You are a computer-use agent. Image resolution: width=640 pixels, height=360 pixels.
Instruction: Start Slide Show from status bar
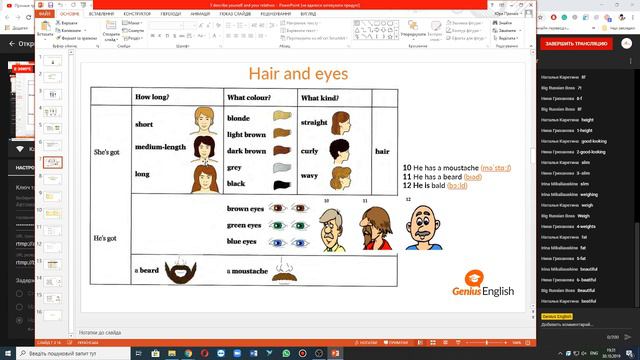pyautogui.click(x=458, y=343)
